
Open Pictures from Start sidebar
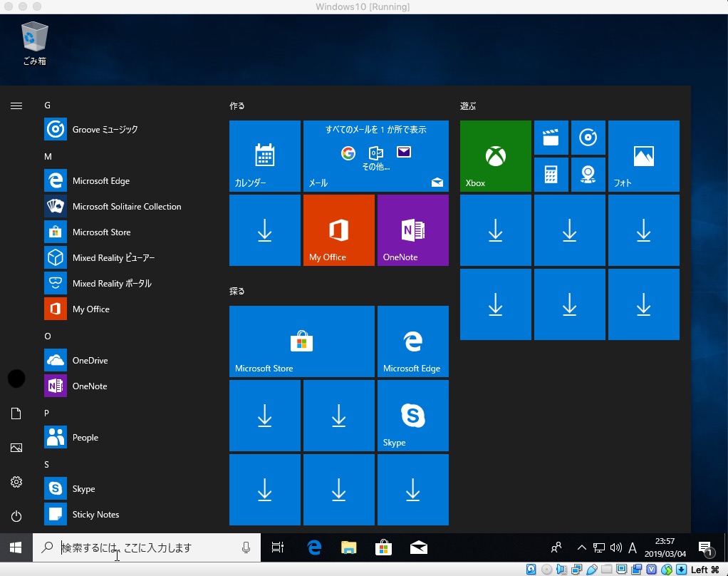click(x=16, y=448)
